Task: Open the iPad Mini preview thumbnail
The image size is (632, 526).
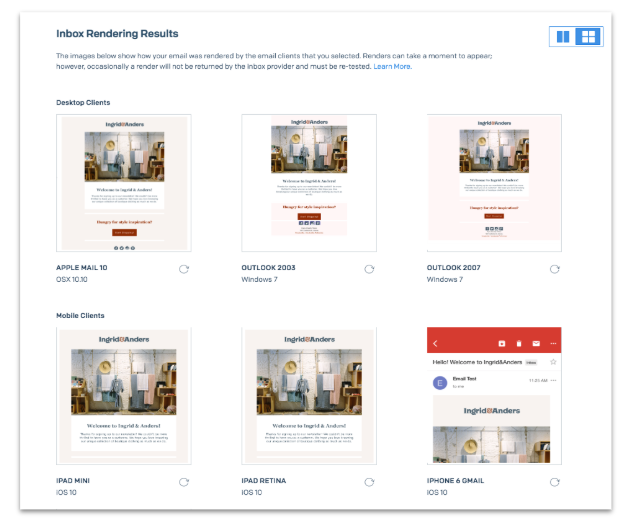Action: coord(124,396)
